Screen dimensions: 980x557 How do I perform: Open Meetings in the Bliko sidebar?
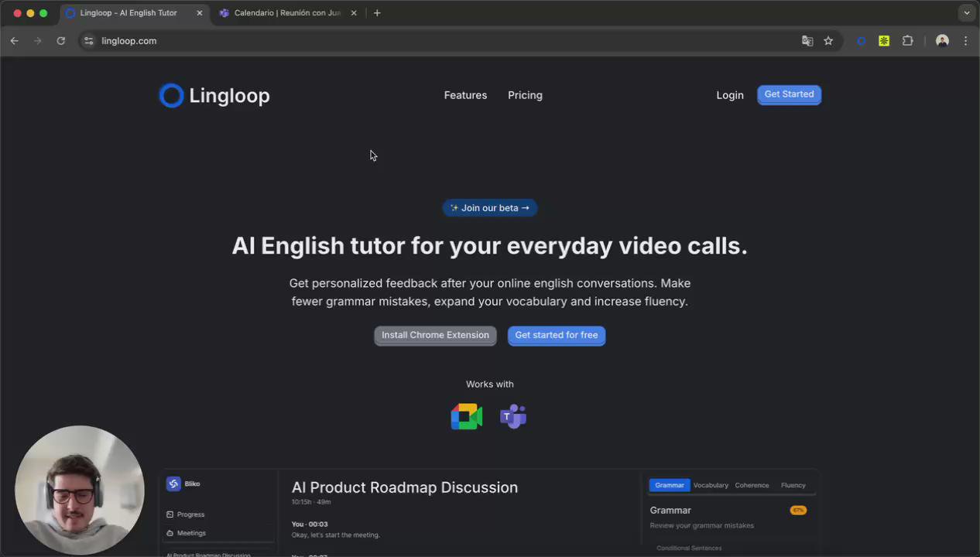pyautogui.click(x=186, y=533)
